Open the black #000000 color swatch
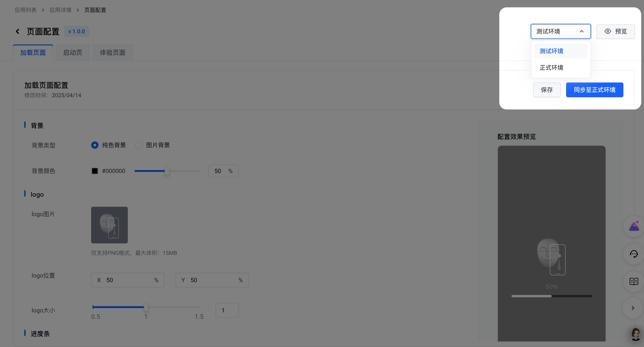 (95, 171)
